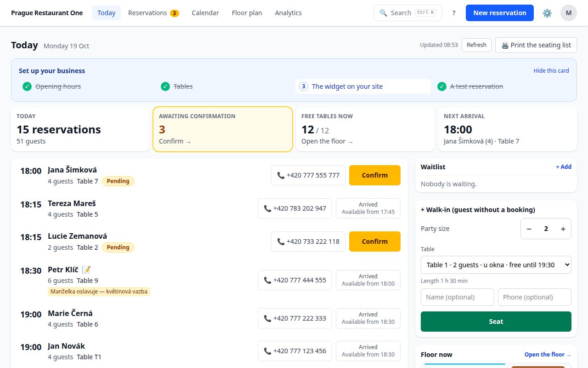Call Jan Novák at +420 777 123 456
Image resolution: width=588 pixels, height=368 pixels.
295,351
